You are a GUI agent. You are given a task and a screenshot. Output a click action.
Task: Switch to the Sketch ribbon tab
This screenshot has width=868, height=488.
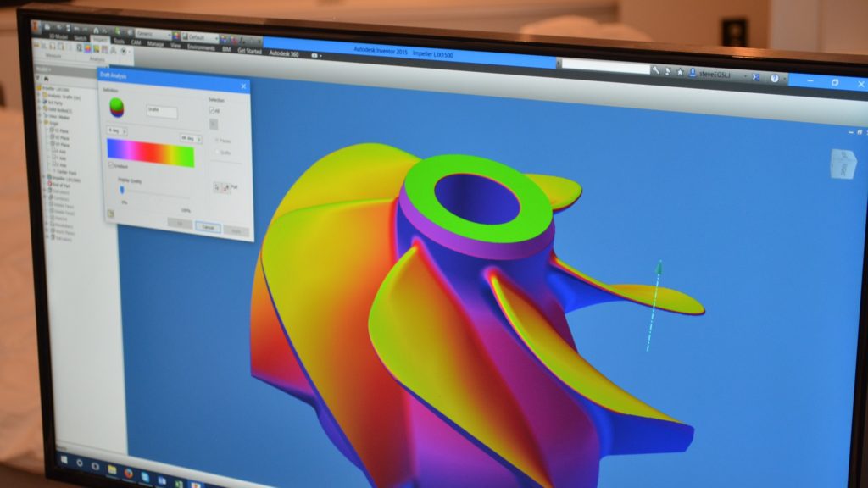click(81, 38)
